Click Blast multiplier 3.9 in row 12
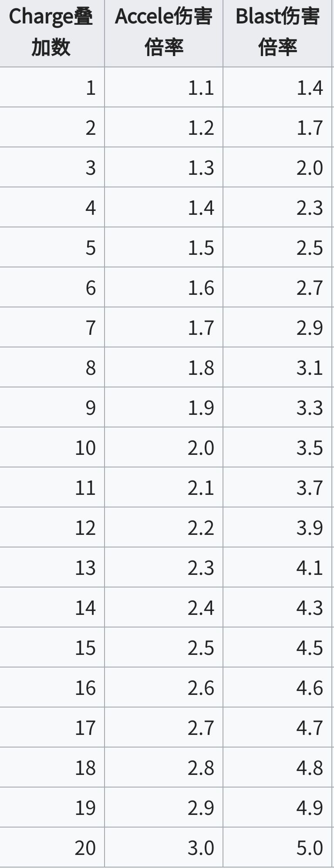 [310, 528]
